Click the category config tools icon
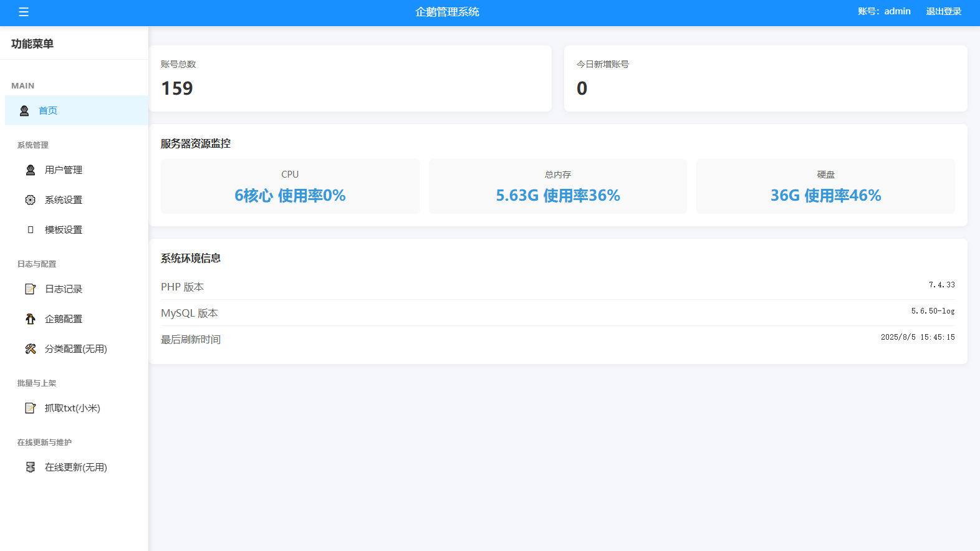 point(31,349)
